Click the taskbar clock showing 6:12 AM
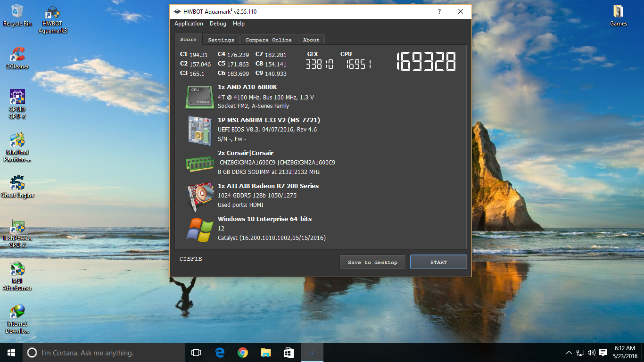The image size is (644, 362). (625, 352)
